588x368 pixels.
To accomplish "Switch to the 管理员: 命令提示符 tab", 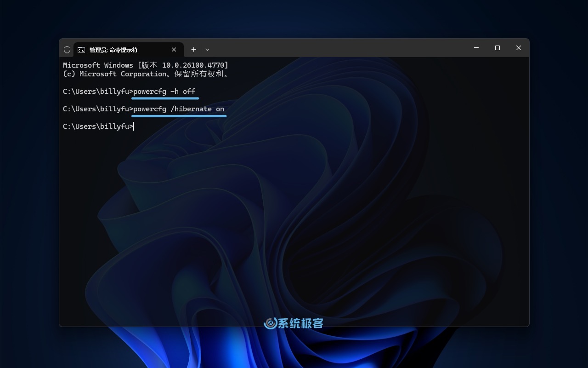I will (x=129, y=50).
